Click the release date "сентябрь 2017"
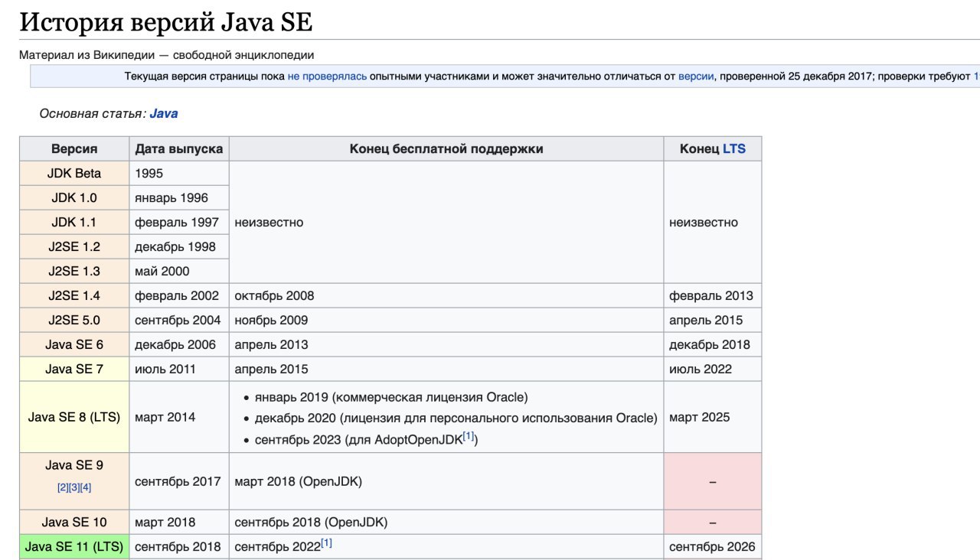The height and width of the screenshot is (560, 980). tap(178, 481)
